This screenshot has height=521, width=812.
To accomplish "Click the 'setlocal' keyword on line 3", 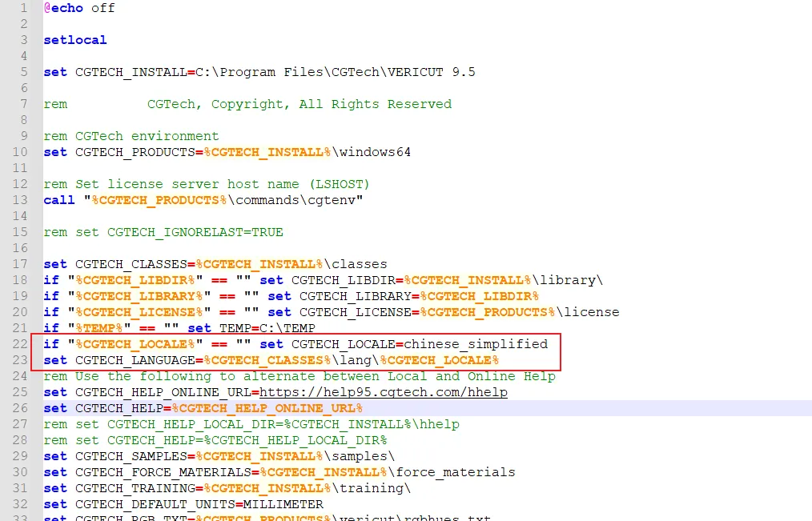I will point(75,40).
